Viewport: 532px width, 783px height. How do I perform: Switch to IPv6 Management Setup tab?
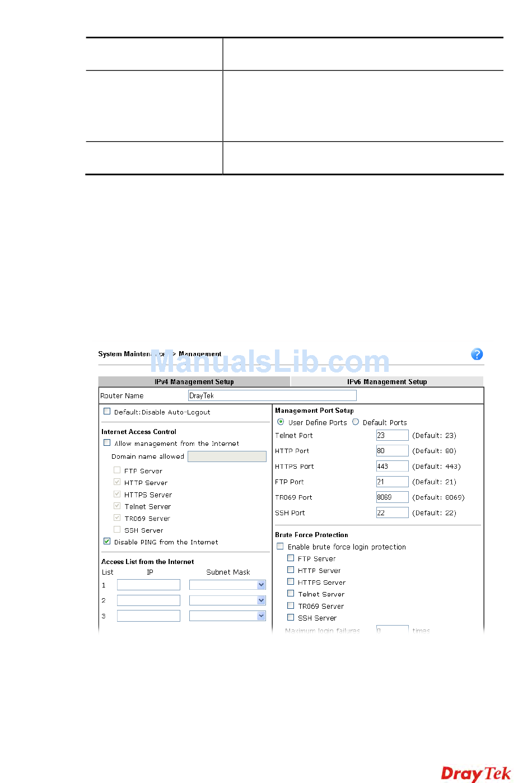click(x=387, y=381)
